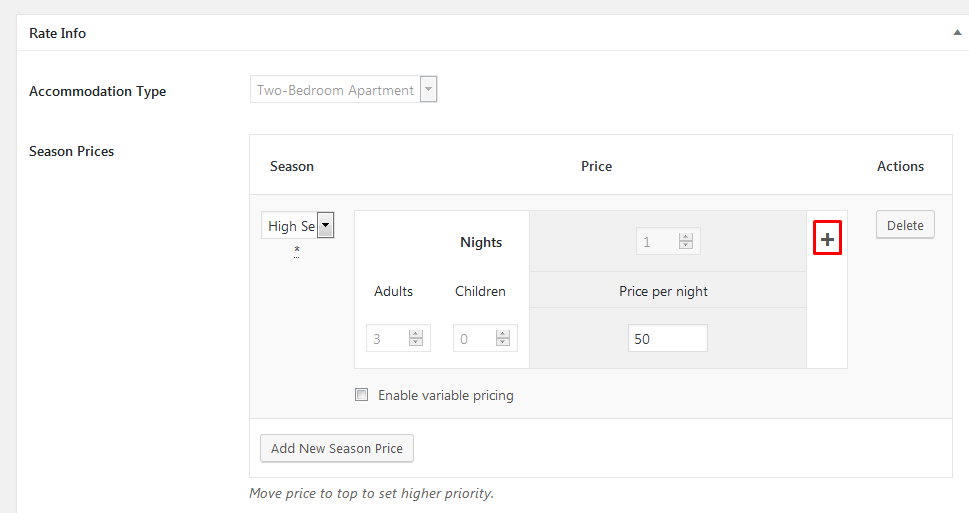Image resolution: width=969 pixels, height=513 pixels.
Task: Click inside the Children number field
Action: pos(472,339)
